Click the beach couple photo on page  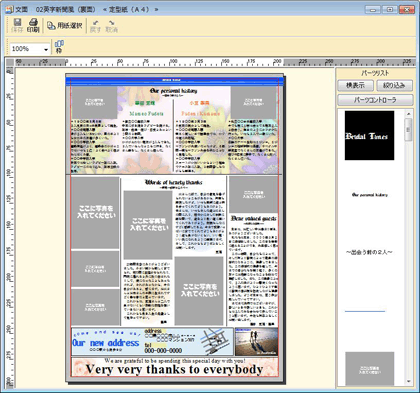pos(256,341)
